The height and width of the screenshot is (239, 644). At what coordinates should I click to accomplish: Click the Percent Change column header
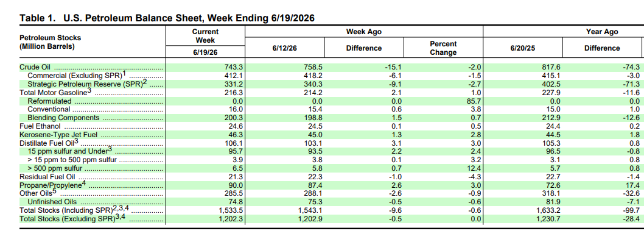coord(443,48)
